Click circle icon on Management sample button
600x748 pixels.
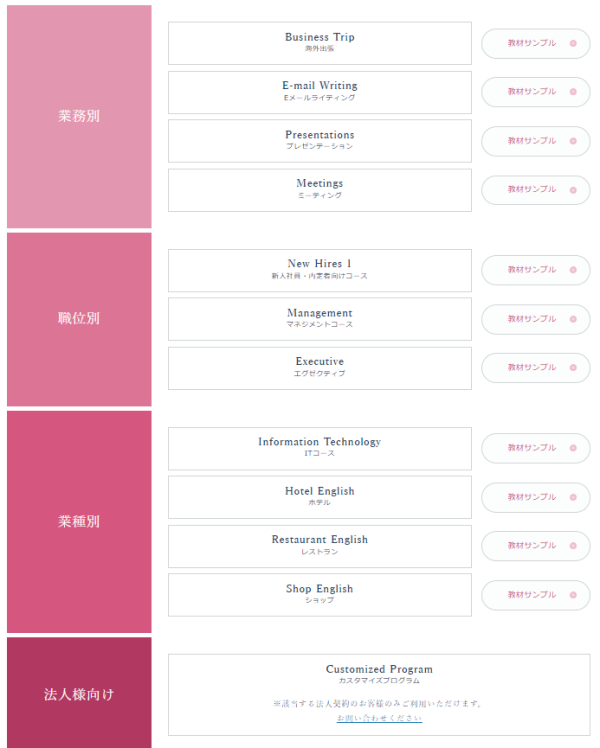[x=573, y=319]
